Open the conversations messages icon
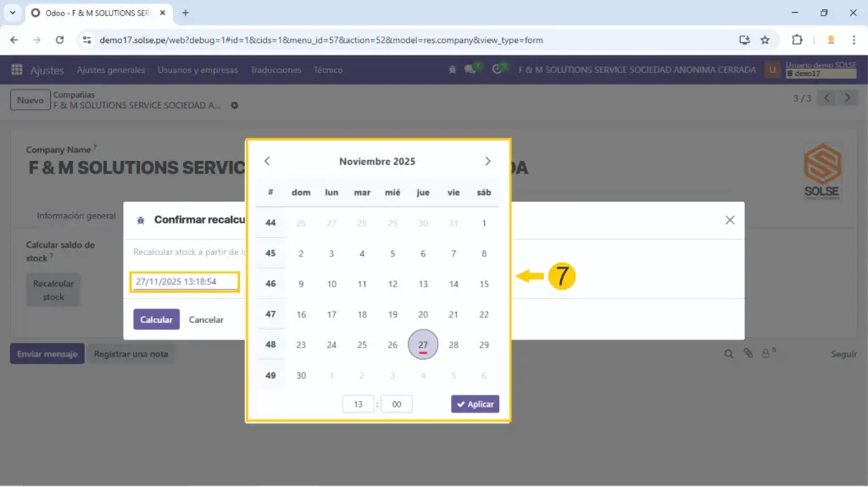The width and height of the screenshot is (868, 487). coord(470,70)
